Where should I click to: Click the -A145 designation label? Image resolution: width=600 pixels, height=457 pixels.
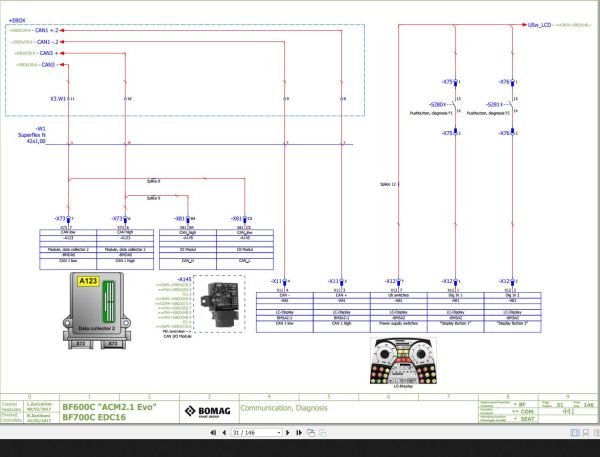[184, 279]
